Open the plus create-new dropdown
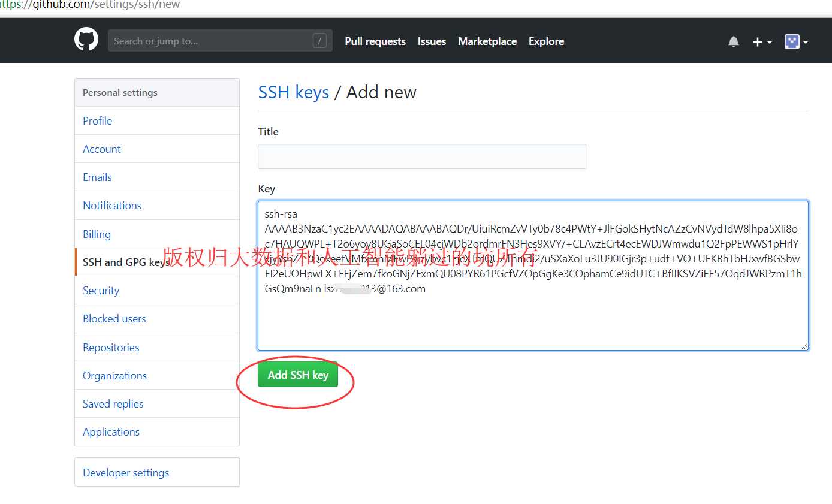The image size is (832, 504). 762,41
